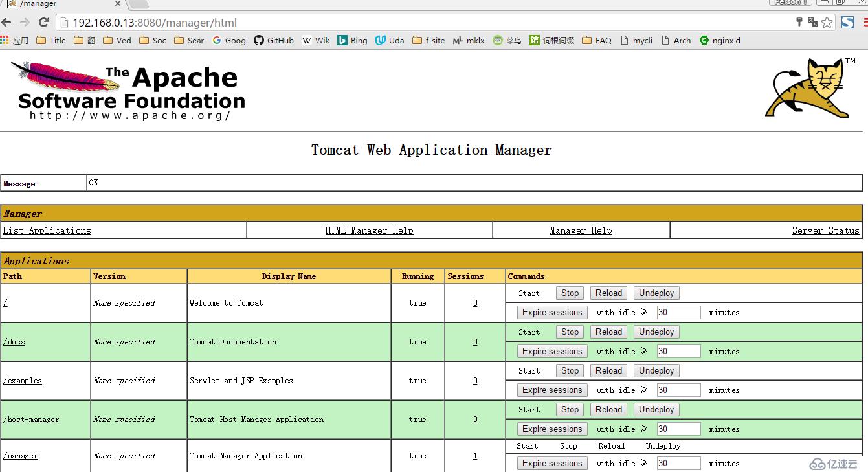Open the List Applications link
This screenshot has width=868, height=472.
tap(47, 230)
